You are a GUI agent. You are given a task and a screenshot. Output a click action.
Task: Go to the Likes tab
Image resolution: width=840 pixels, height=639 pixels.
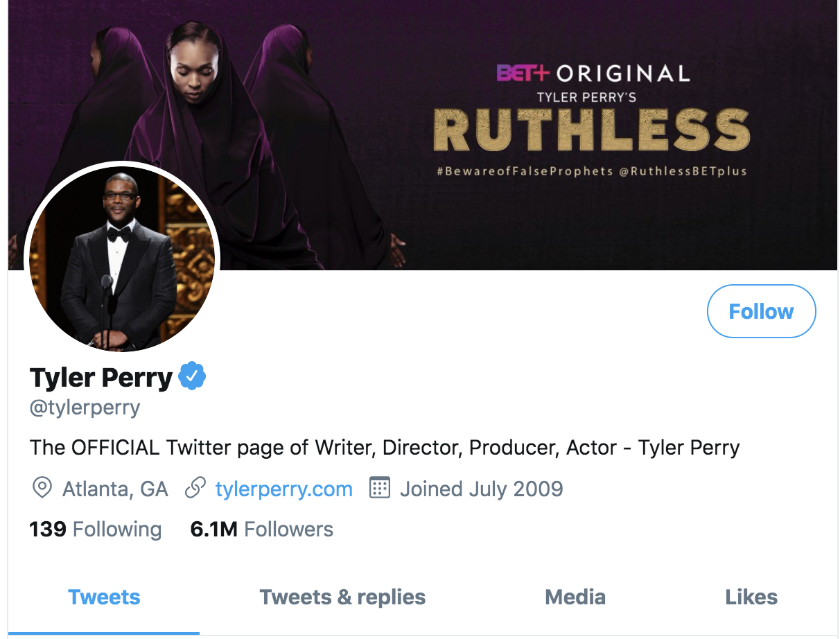click(751, 597)
